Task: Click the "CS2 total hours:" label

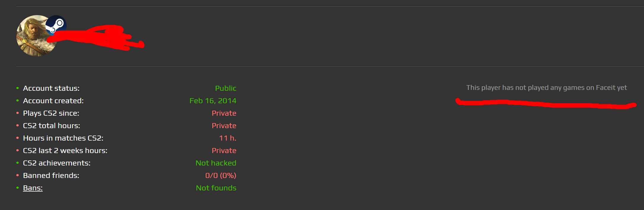Action: pos(52,126)
